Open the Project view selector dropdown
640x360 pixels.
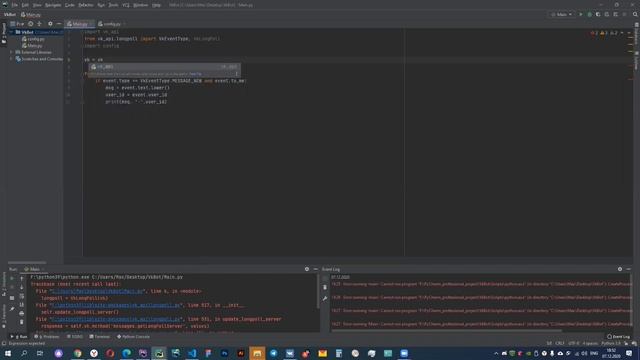click(18, 24)
